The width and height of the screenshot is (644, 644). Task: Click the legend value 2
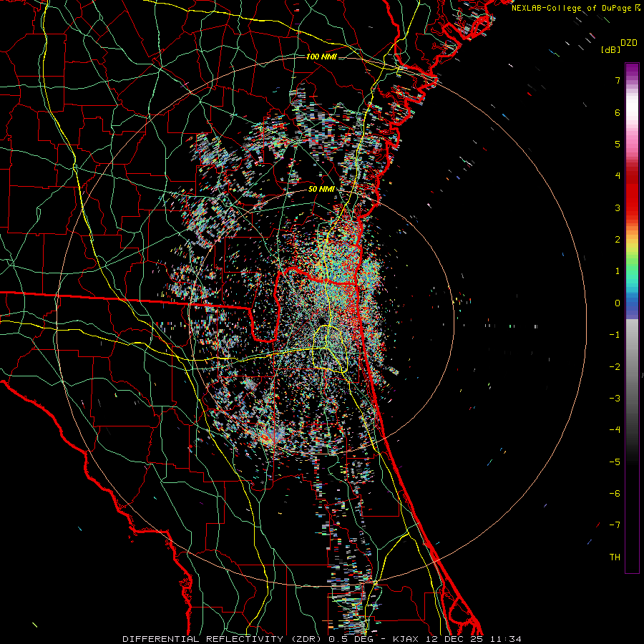tap(618, 240)
